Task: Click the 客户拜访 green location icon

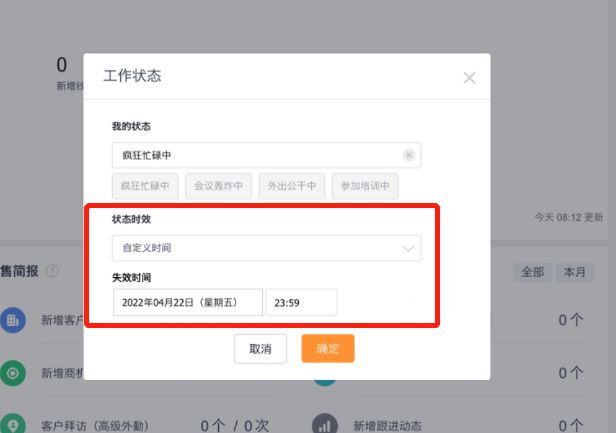Action: click(x=13, y=424)
